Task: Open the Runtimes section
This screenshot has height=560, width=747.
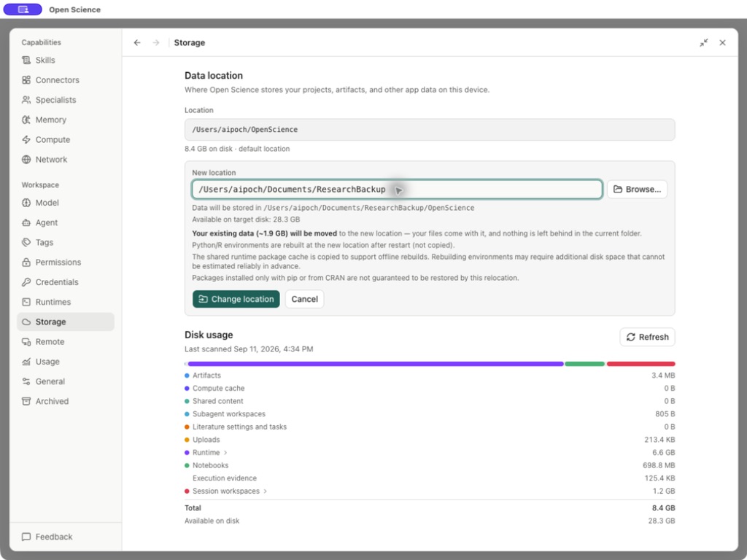Action: [66, 302]
